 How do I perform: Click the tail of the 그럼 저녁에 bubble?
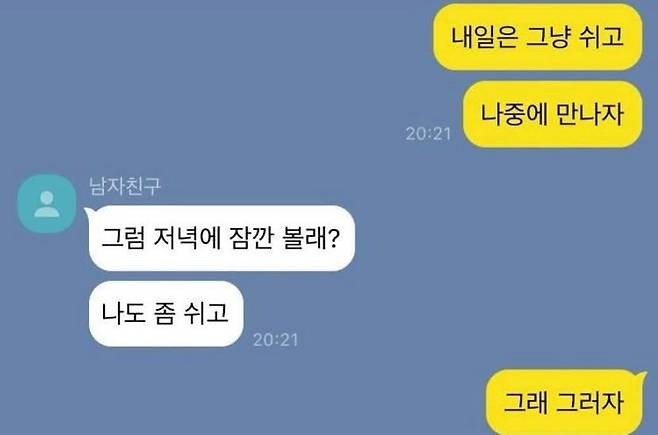89,211
